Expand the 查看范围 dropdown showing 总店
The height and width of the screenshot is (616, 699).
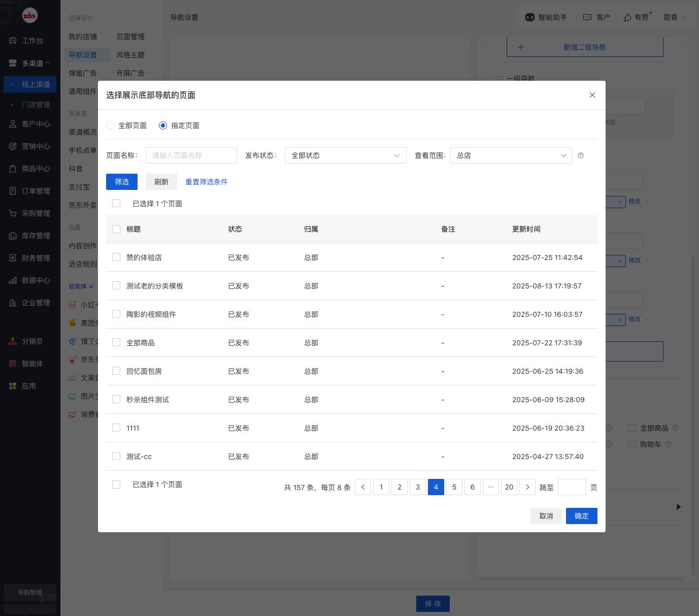click(x=511, y=155)
